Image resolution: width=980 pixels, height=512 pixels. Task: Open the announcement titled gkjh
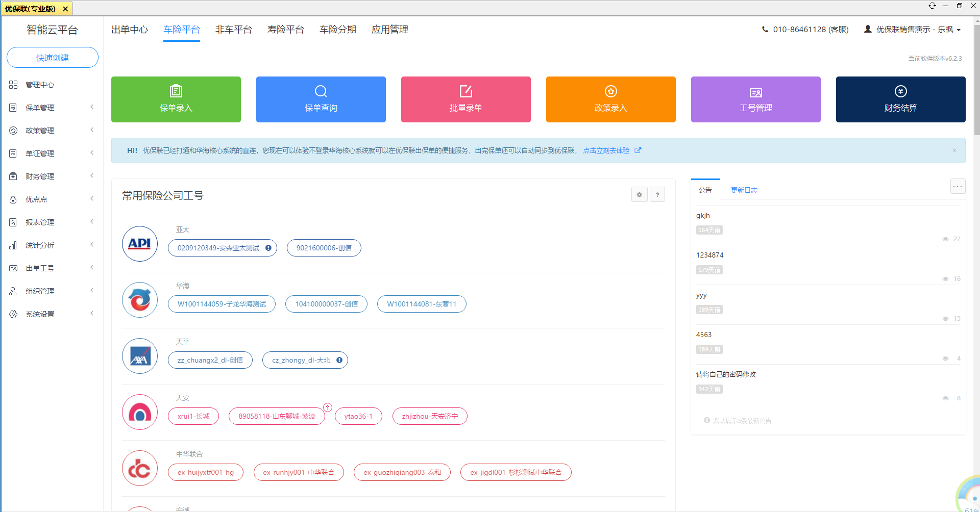click(703, 216)
